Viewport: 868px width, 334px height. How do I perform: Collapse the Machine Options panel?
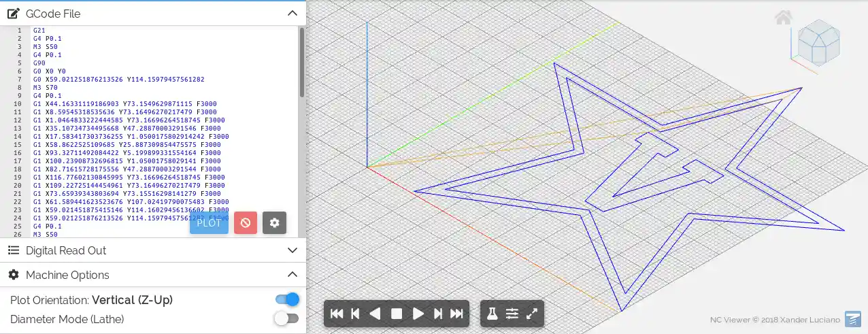[292, 275]
